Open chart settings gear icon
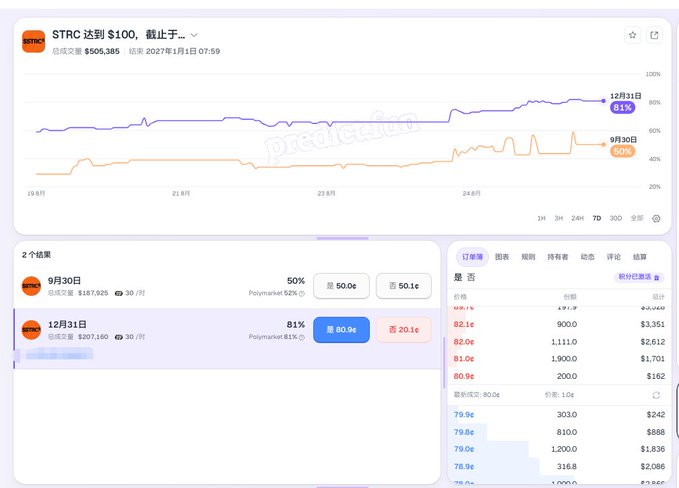 [656, 219]
